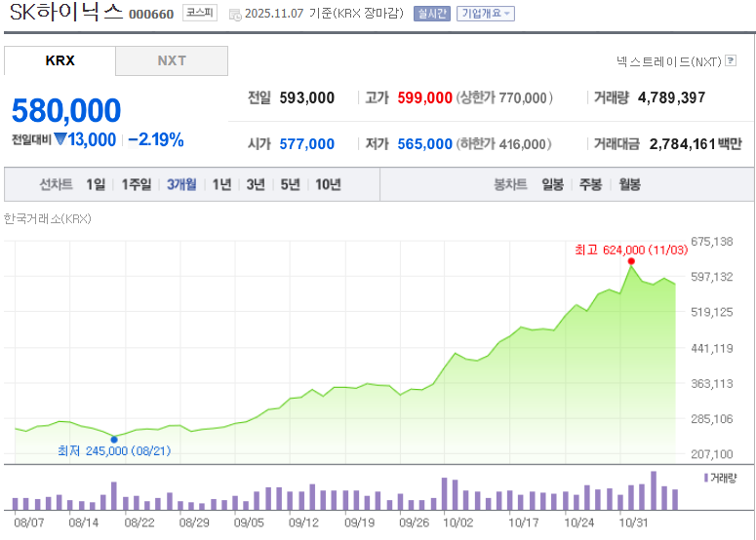Select the 3년 line chart period
Screen dimensions: 756x540
256,184
